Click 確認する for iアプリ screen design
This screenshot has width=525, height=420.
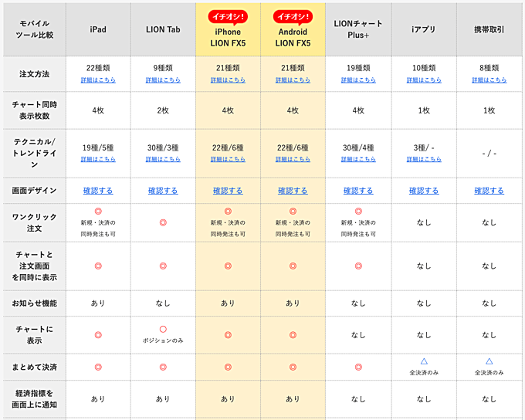tap(424, 191)
